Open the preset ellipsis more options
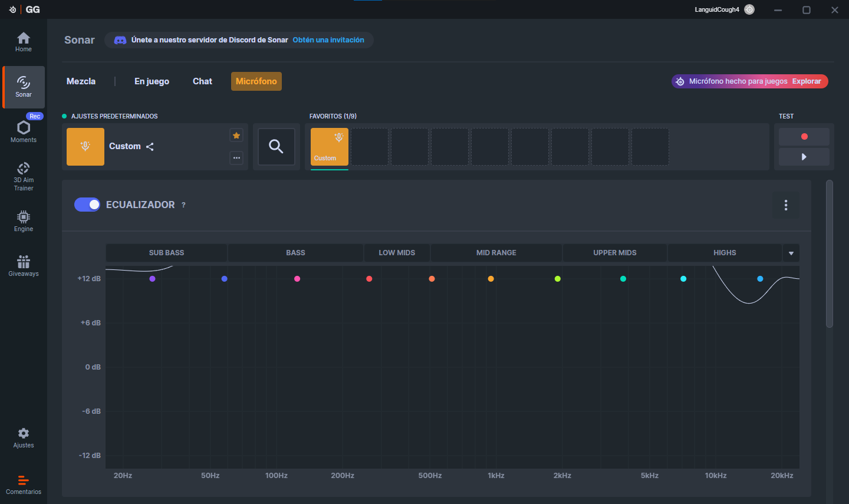 point(236,158)
